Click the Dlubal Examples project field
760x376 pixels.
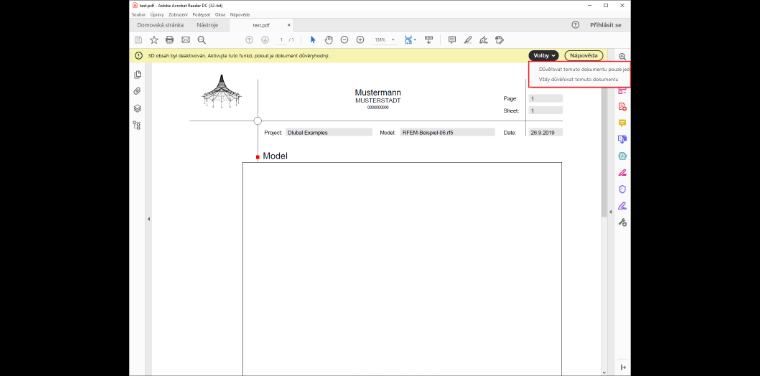(x=329, y=132)
